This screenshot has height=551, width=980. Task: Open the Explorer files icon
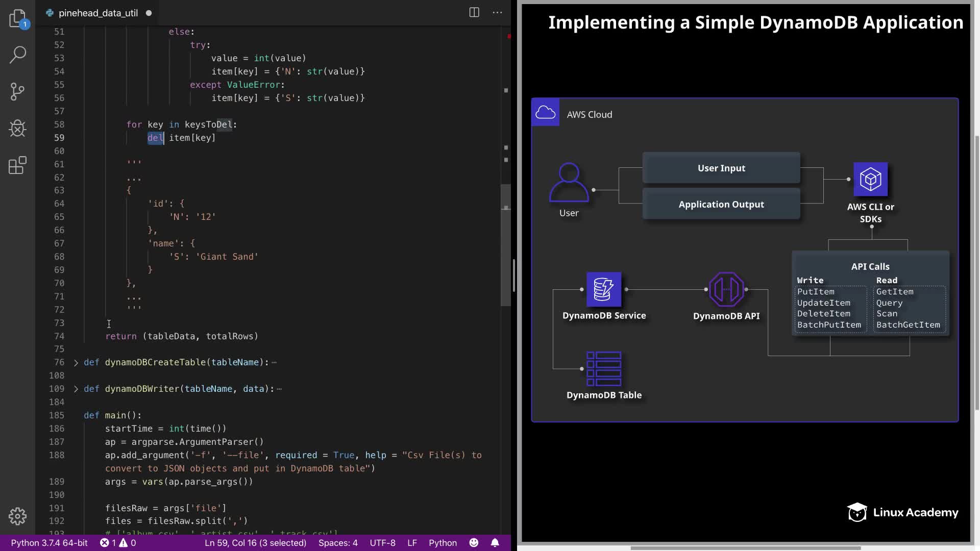pyautogui.click(x=17, y=18)
